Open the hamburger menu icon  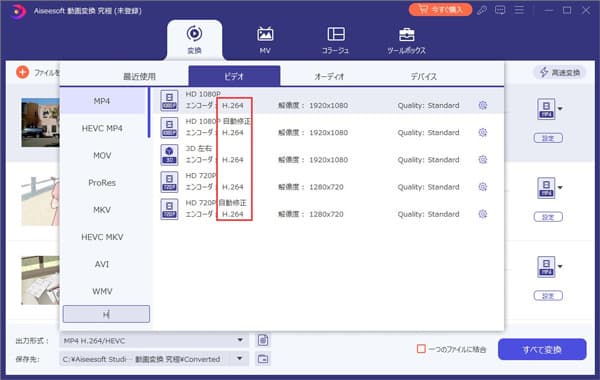point(519,10)
